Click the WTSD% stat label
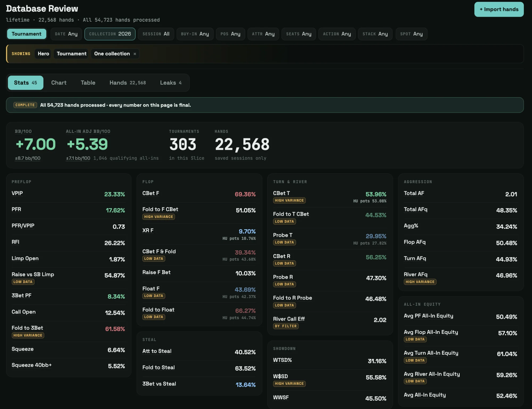This screenshot has width=532, height=409. tap(282, 360)
